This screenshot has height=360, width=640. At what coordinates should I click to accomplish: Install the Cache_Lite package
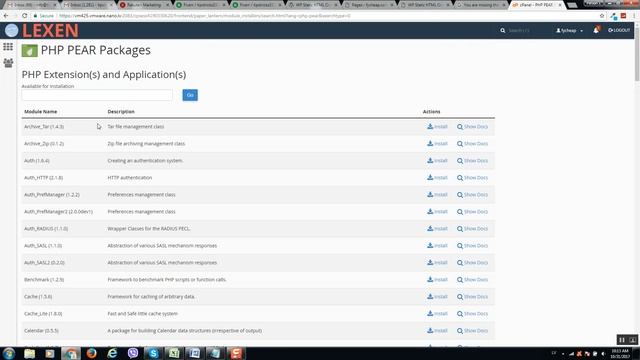[x=437, y=314]
